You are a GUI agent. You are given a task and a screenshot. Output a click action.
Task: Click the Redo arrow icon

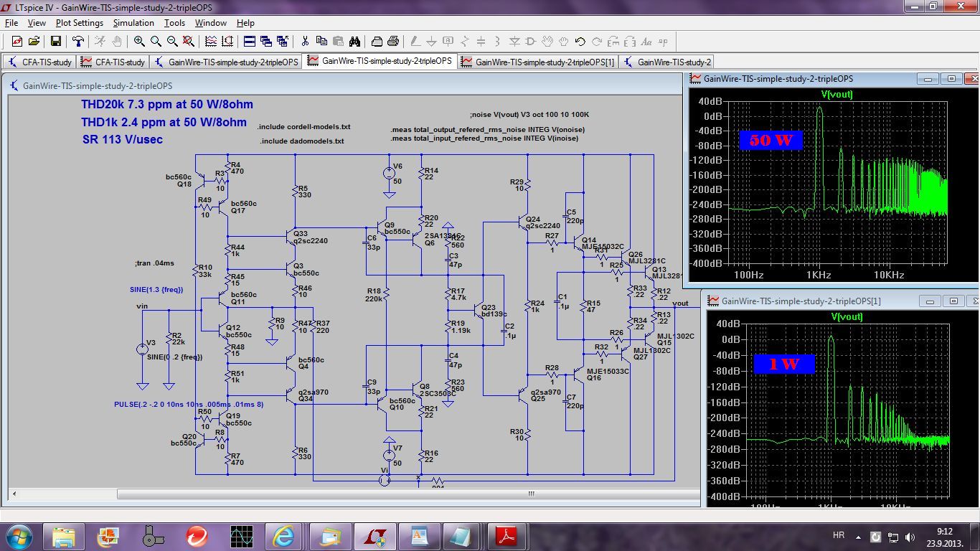tap(596, 42)
